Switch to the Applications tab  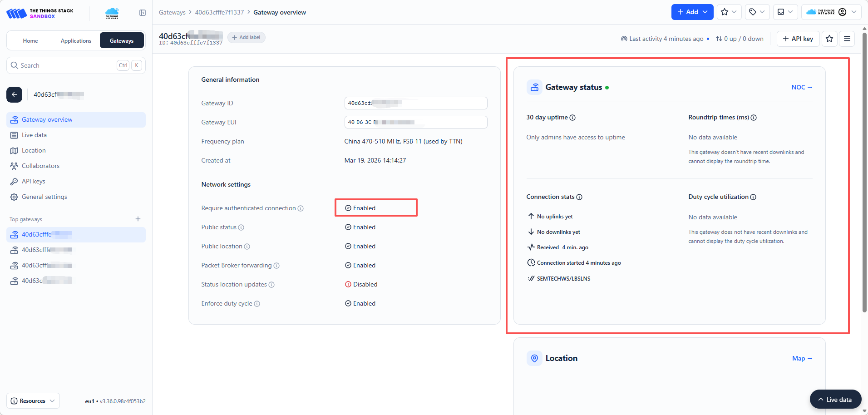click(76, 41)
